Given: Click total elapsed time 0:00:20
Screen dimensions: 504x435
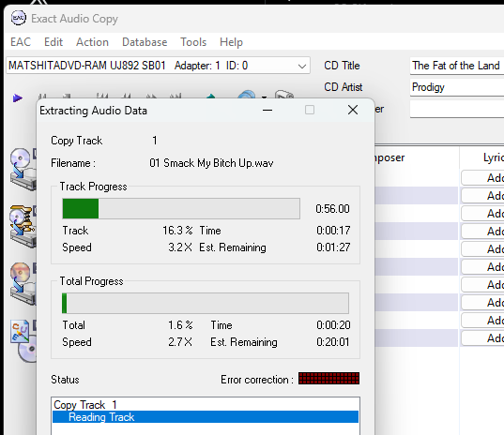Looking at the screenshot, I should tap(333, 325).
